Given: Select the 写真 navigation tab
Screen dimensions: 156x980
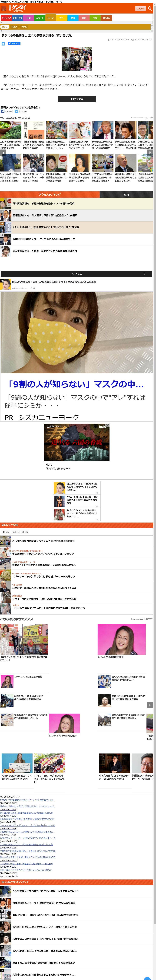Looking at the screenshot, I should tap(95, 18).
